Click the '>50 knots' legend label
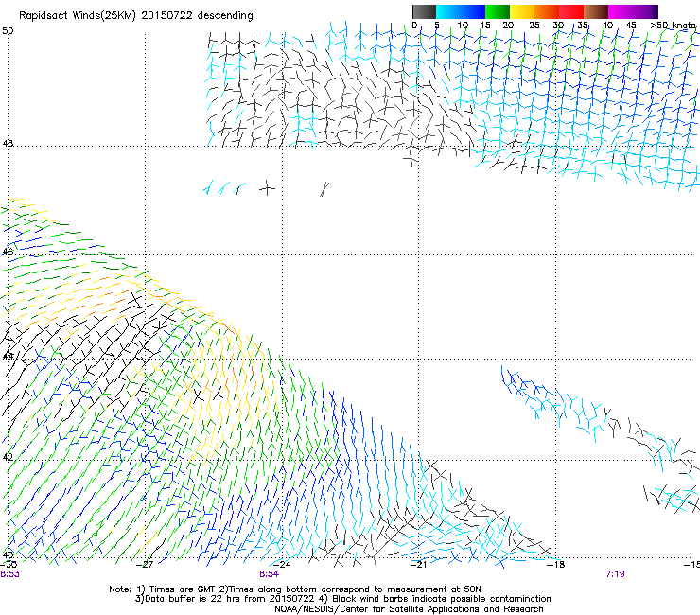This screenshot has height=615, width=700. click(x=674, y=26)
